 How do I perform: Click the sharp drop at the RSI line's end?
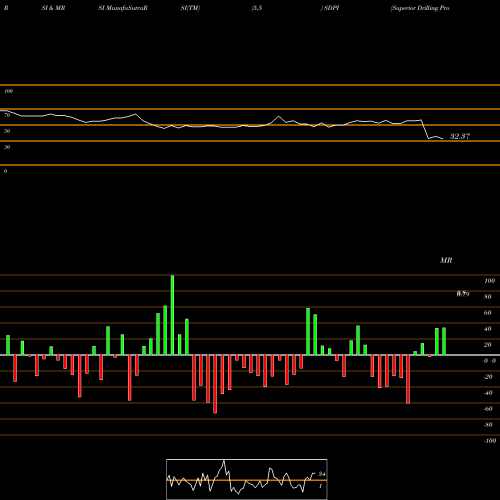pyautogui.click(x=425, y=129)
